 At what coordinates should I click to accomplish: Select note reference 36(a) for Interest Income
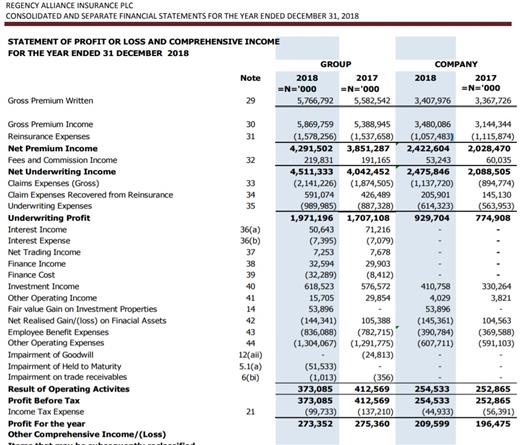pyautogui.click(x=250, y=230)
